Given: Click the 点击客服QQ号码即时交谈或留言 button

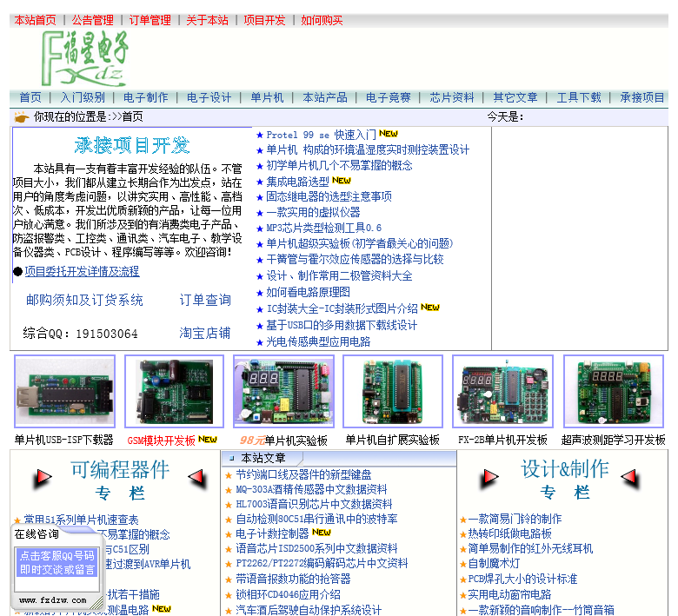Looking at the screenshot, I should [x=56, y=562].
